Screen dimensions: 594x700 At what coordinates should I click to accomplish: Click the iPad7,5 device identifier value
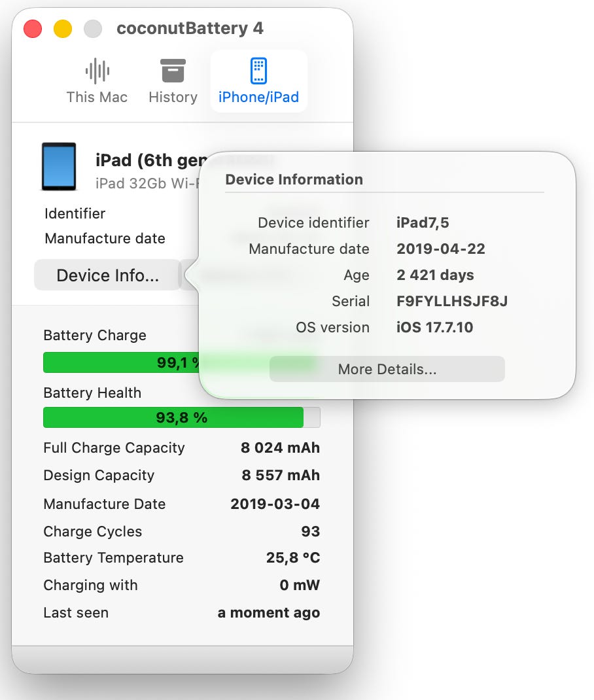point(423,222)
